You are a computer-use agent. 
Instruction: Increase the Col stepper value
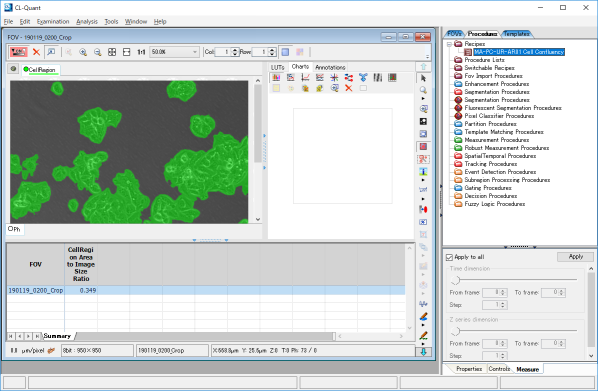point(235,50)
